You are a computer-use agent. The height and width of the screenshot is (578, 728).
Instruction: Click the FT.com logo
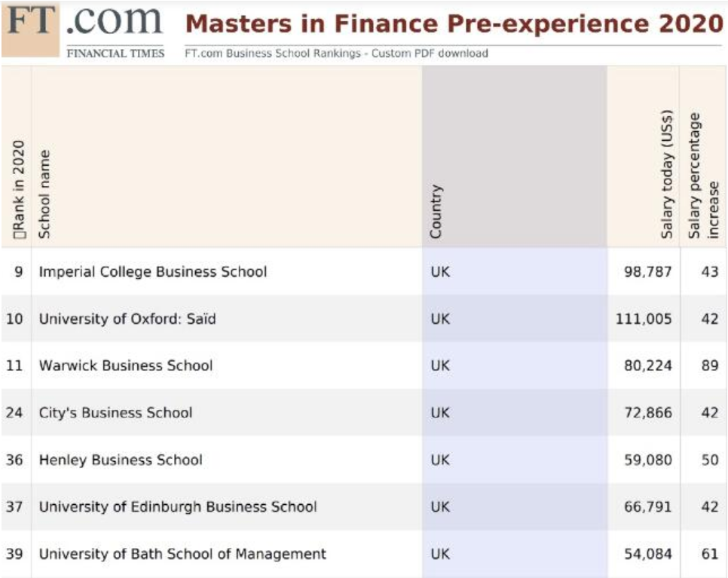84,23
